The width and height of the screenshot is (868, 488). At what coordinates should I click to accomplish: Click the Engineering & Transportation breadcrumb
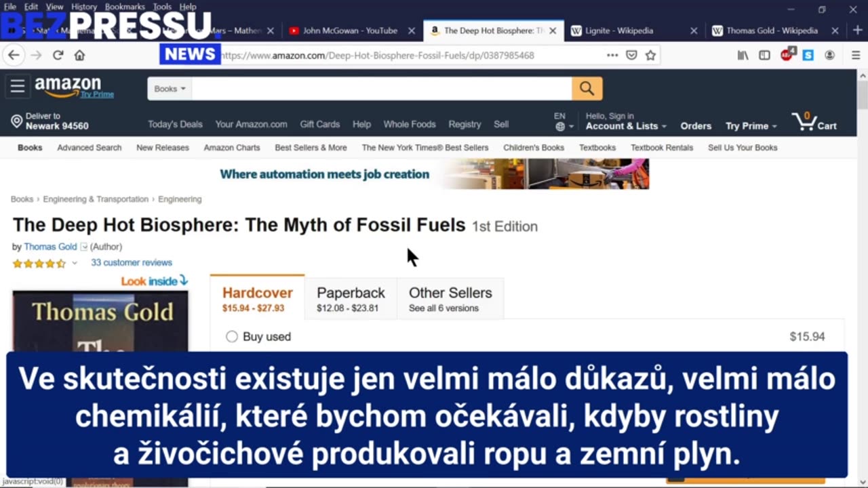[x=96, y=199]
